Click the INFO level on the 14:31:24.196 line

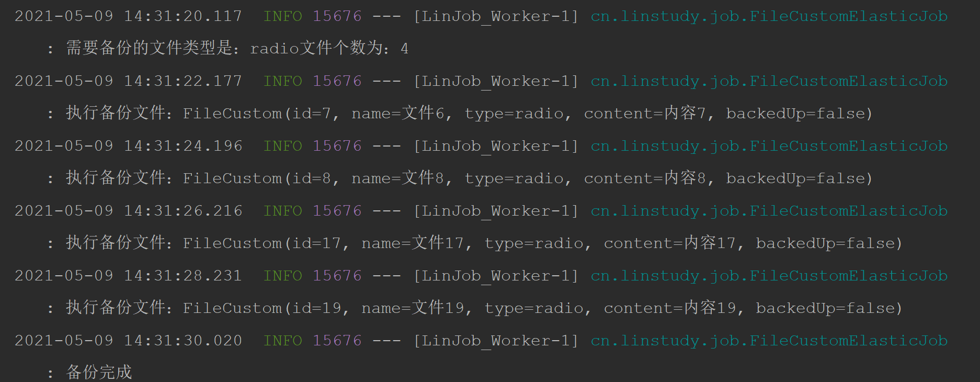[283, 146]
